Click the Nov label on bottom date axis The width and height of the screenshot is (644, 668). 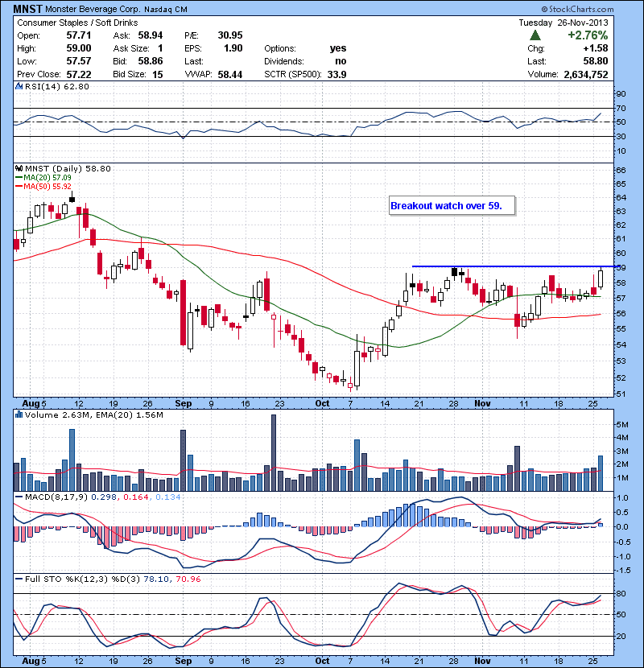(x=482, y=661)
